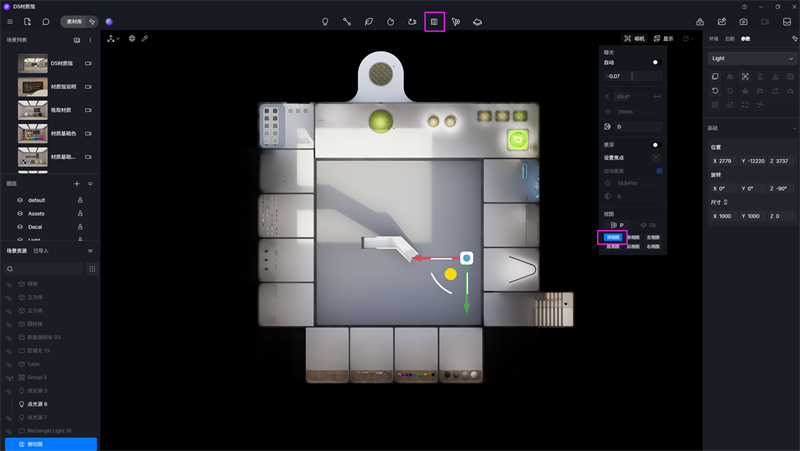Open the gizmo mode dropdown above viewport
The height and width of the screenshot is (451, 800).
pos(113,39)
